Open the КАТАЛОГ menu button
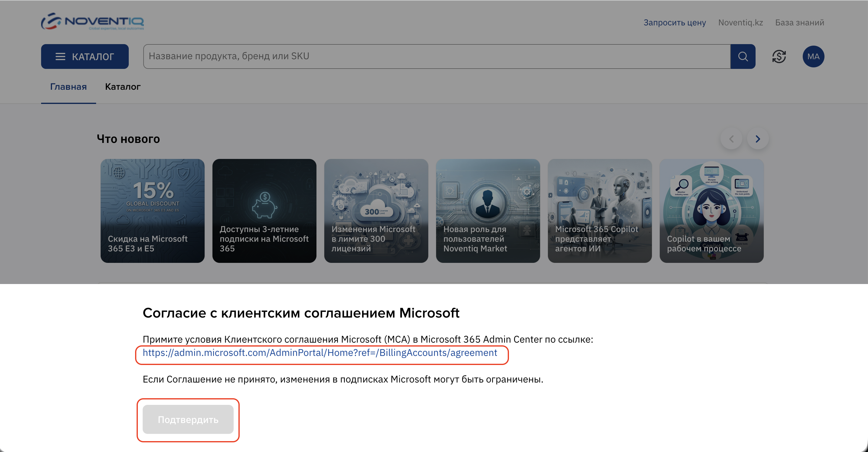The image size is (868, 452). tap(85, 56)
